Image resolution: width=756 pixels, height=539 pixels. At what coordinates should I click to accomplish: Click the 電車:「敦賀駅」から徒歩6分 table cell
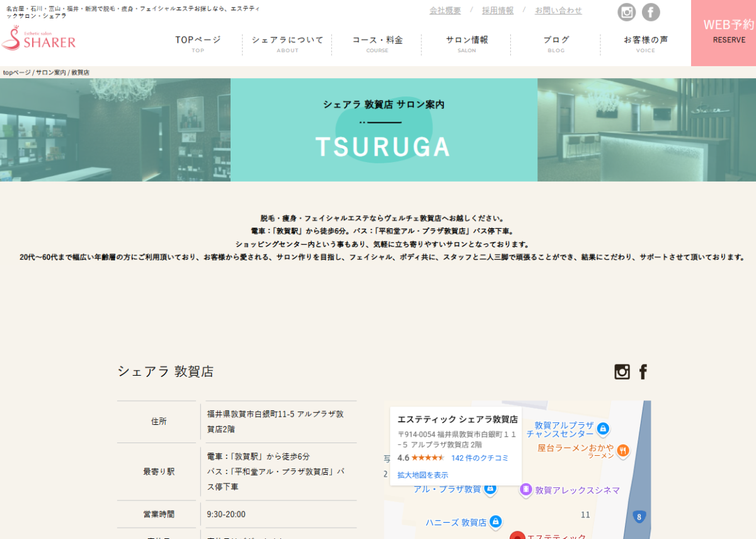pos(258,456)
